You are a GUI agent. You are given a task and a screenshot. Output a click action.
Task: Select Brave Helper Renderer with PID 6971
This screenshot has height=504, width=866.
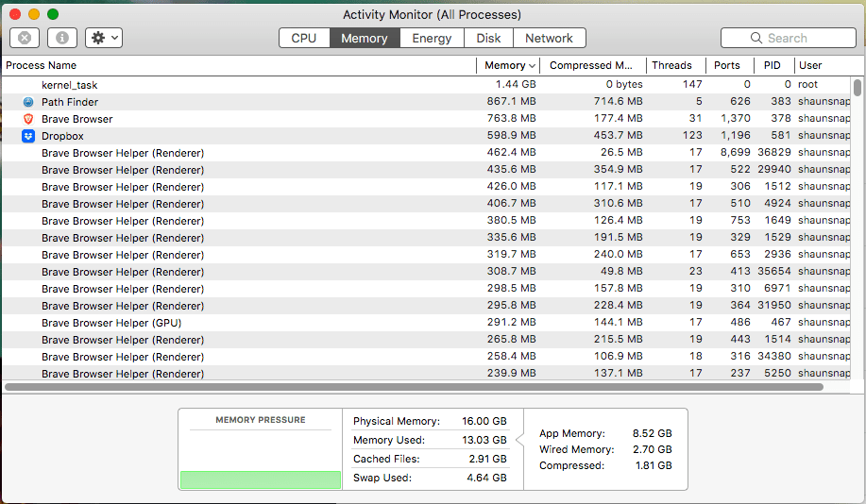[426, 289]
